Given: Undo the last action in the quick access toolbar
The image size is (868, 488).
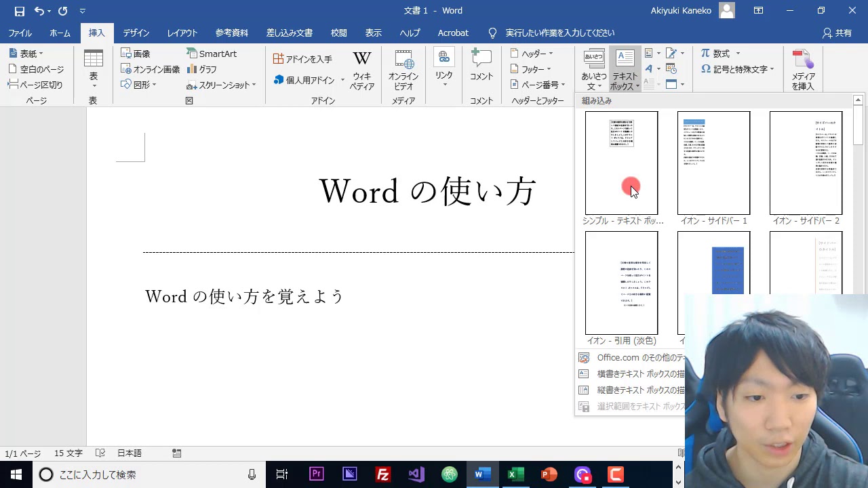Looking at the screenshot, I should point(39,11).
